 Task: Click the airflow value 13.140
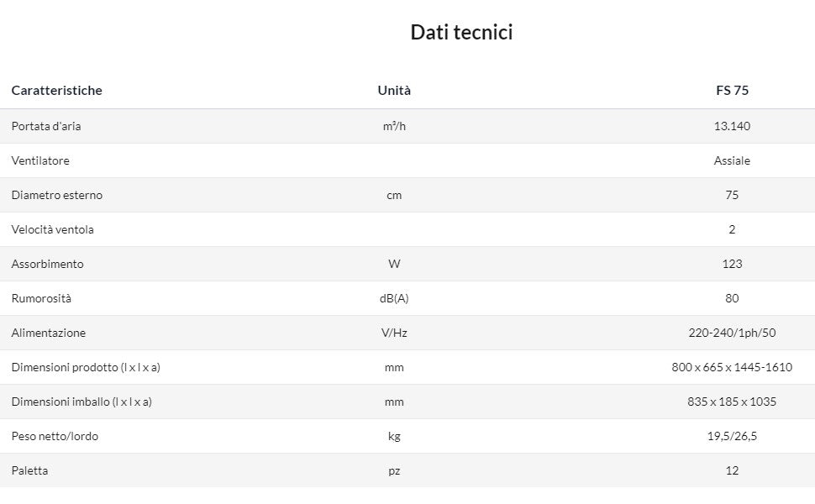point(732,126)
